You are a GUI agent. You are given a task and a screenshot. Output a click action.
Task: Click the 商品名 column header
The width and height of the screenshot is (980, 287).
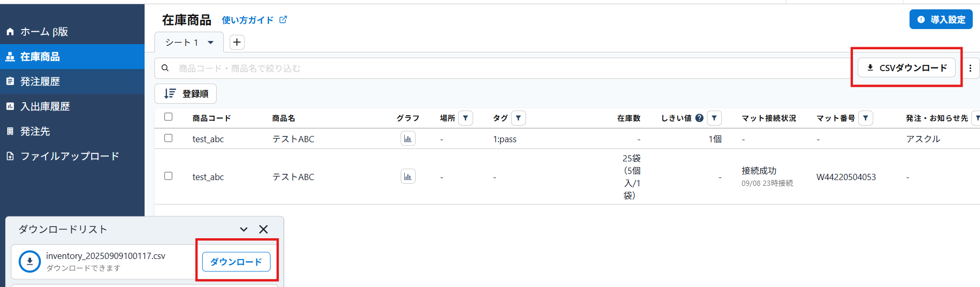coord(283,118)
